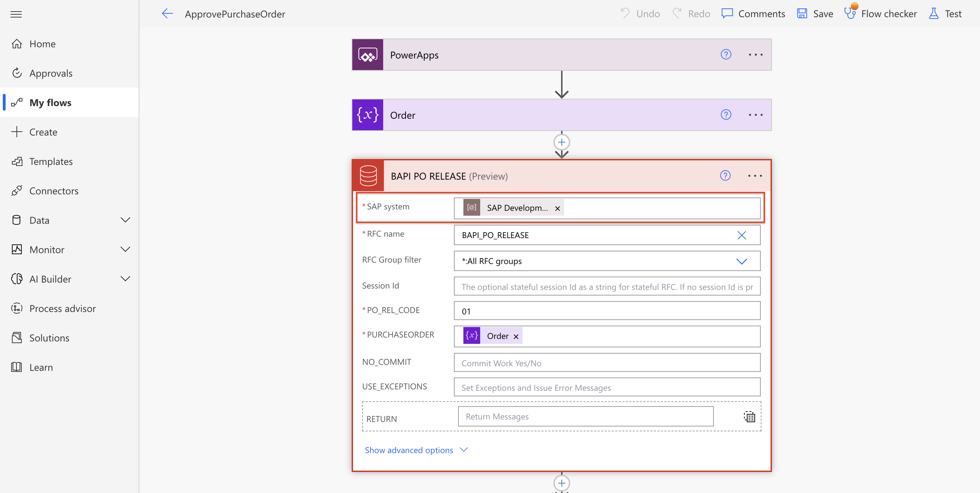
Task: Remove the SAP Development token
Action: 557,208
